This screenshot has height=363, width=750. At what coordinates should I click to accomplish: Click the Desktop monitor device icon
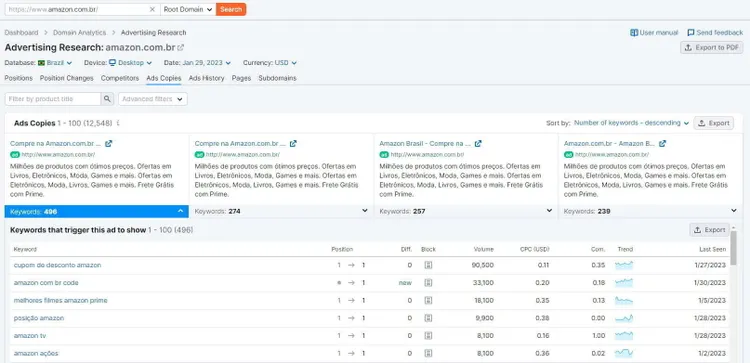[112, 63]
